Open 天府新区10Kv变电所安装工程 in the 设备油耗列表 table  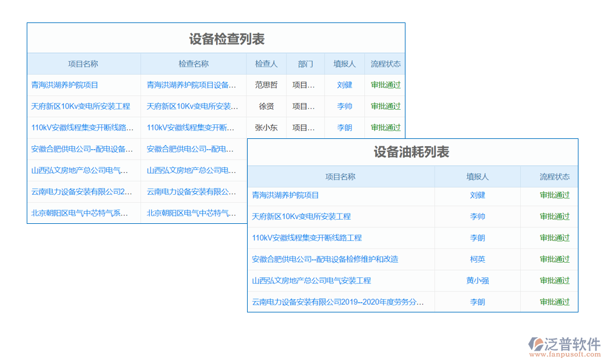(x=301, y=217)
